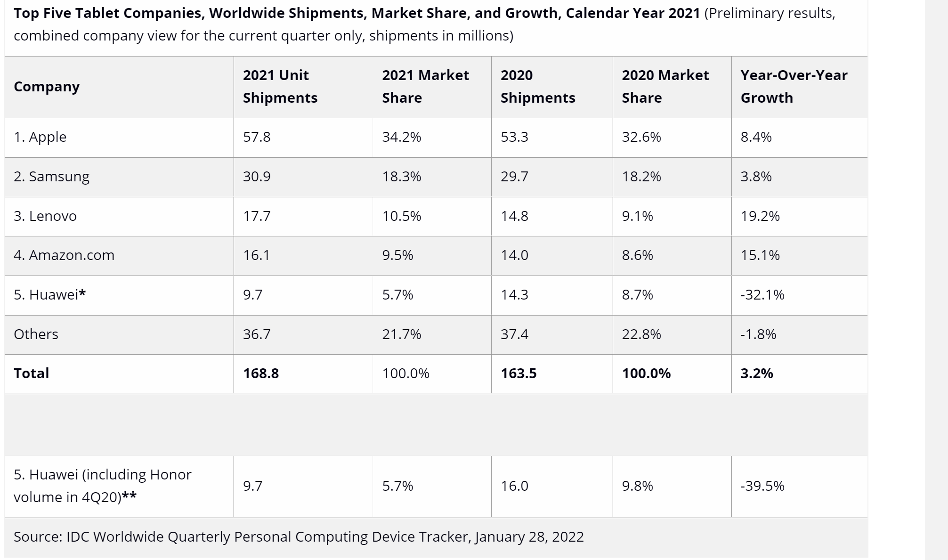
Task: Click Lenovo's 19.2% growth cell
Action: point(760,216)
